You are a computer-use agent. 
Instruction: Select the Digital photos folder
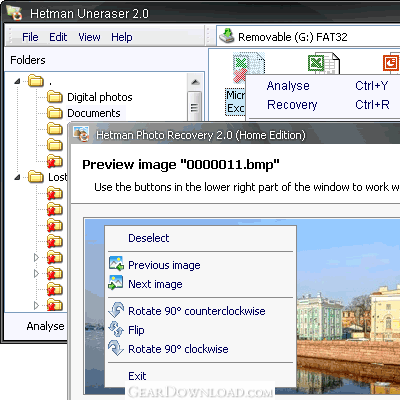pyautogui.click(x=100, y=97)
